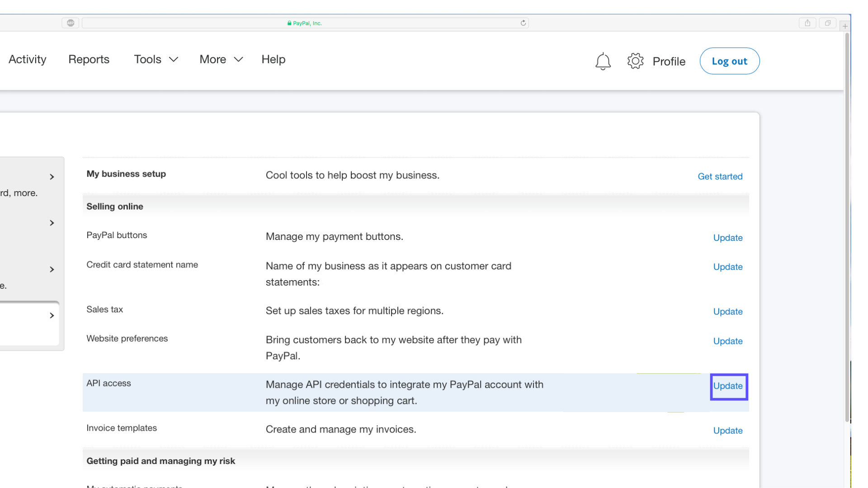The height and width of the screenshot is (488, 868).
Task: Click Update for Website preferences
Action: [727, 341]
